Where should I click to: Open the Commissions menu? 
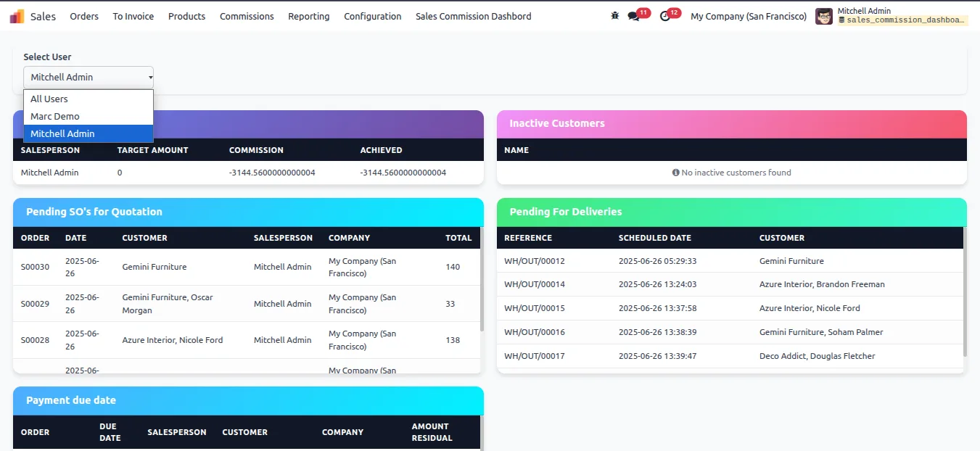(x=247, y=16)
